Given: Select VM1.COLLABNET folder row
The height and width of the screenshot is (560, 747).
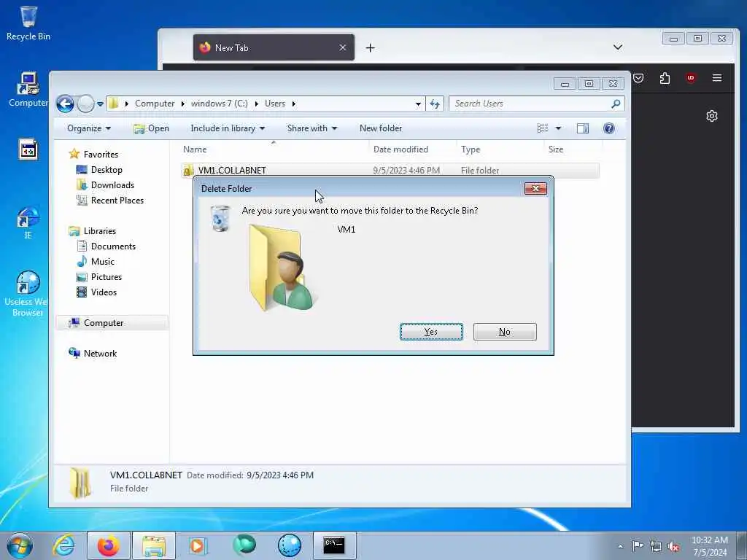Looking at the screenshot, I should click(x=390, y=171).
